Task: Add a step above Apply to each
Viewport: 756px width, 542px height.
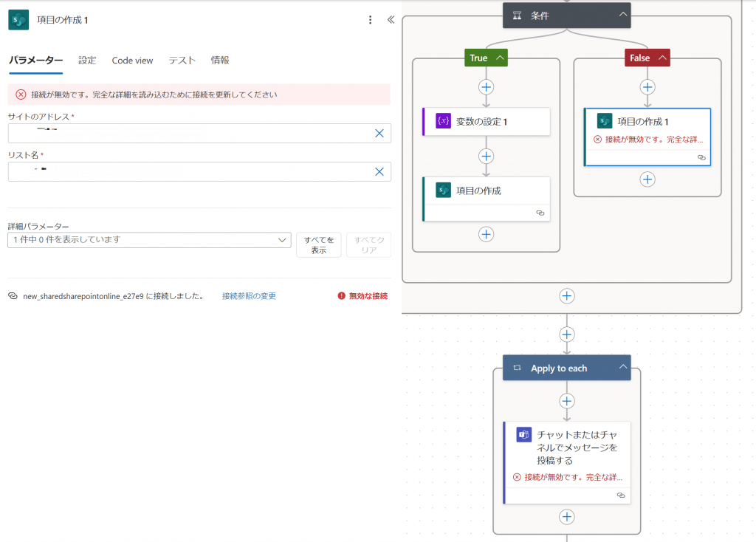Action: [x=566, y=335]
